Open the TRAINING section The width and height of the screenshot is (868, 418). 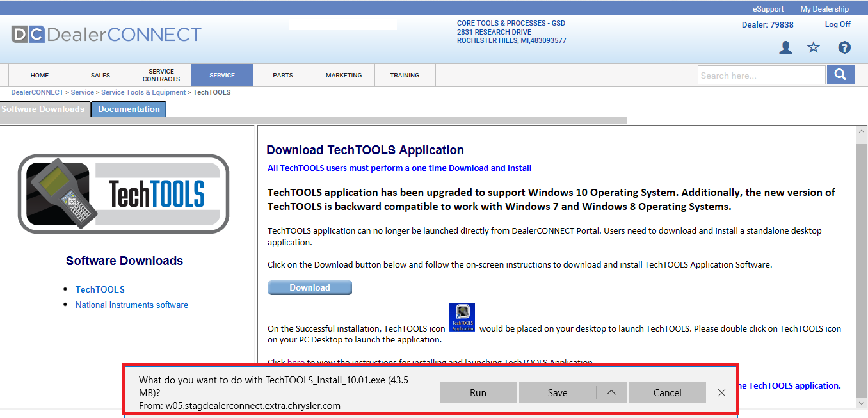tap(405, 75)
